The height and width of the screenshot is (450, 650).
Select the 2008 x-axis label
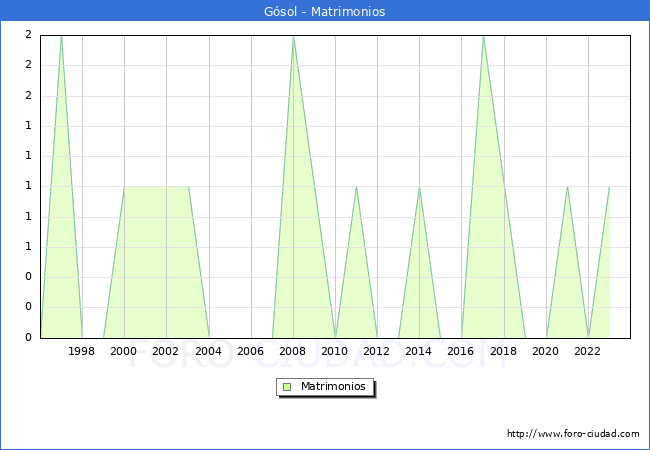tap(293, 351)
